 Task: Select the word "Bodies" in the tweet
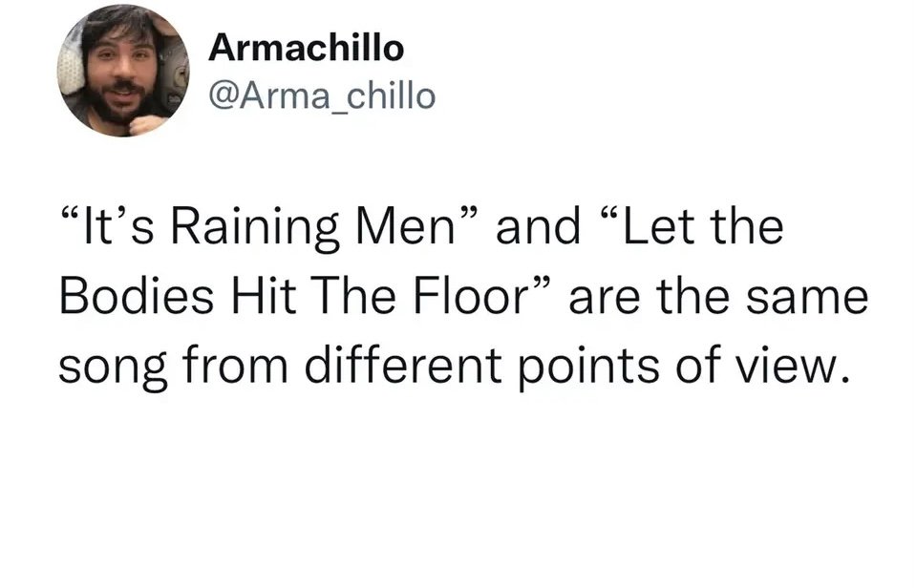[x=137, y=296]
